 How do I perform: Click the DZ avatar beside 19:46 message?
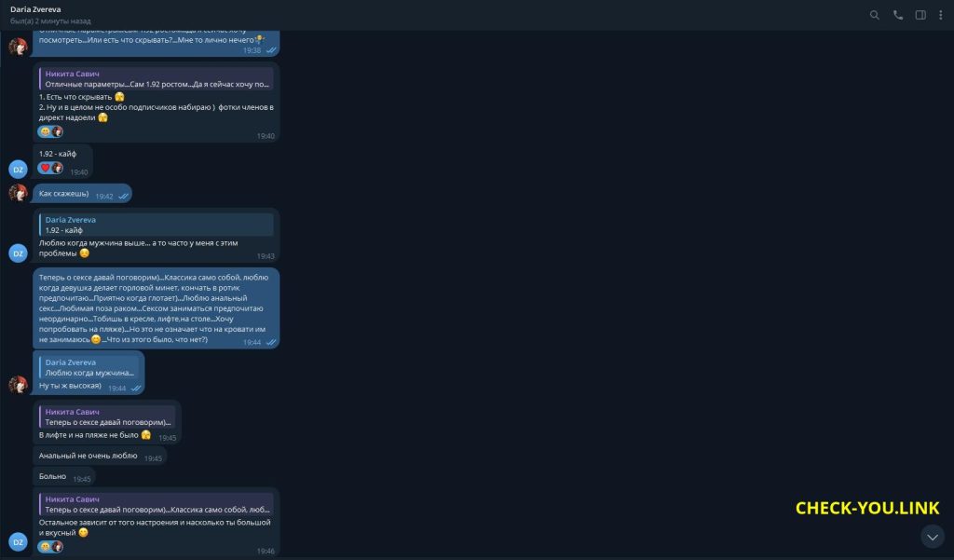tap(18, 541)
